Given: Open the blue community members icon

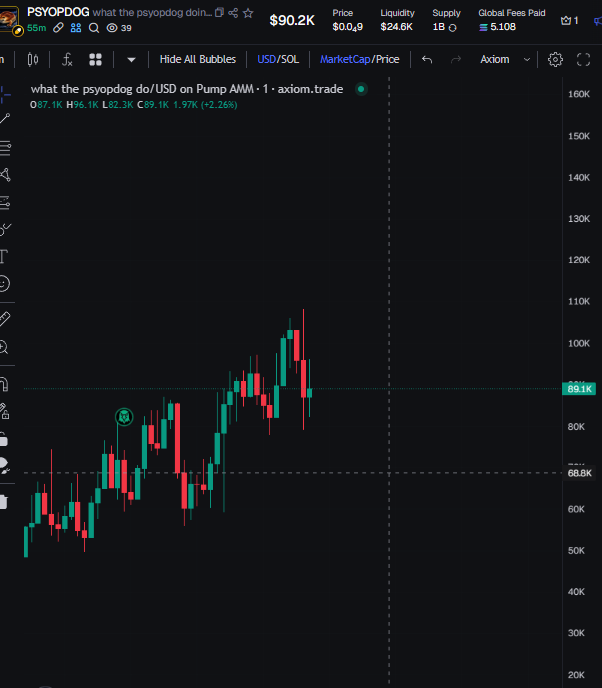Looking at the screenshot, I should [76, 28].
